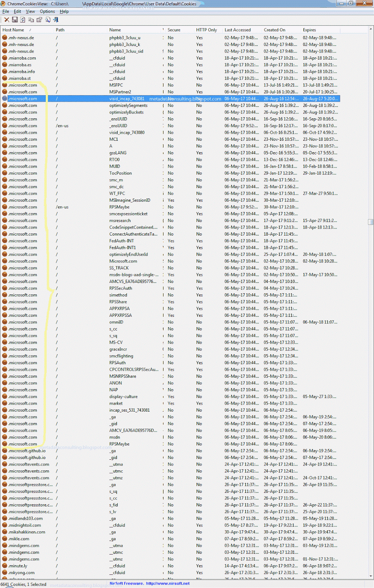Viewport: 374px width, 588px height.
Task: Open the Options menu
Action: pyautogui.click(x=47, y=11)
